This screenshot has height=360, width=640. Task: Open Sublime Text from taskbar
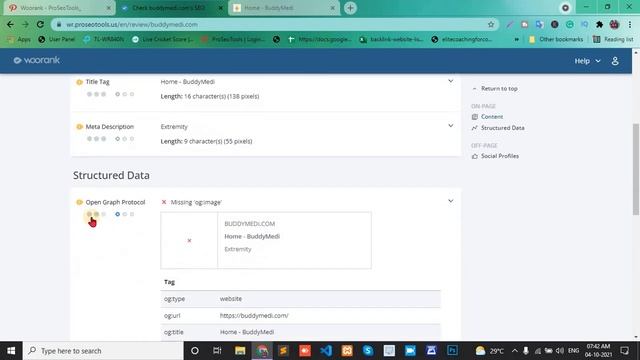click(283, 351)
